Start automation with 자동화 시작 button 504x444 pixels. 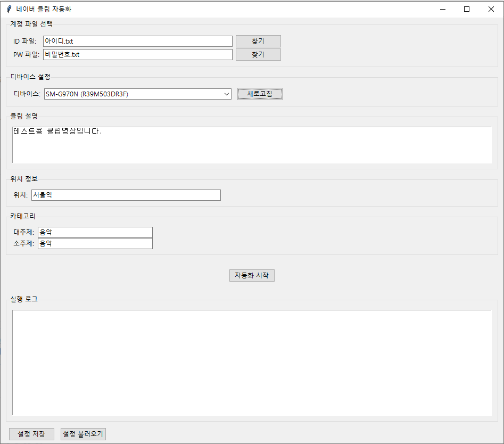click(x=252, y=275)
